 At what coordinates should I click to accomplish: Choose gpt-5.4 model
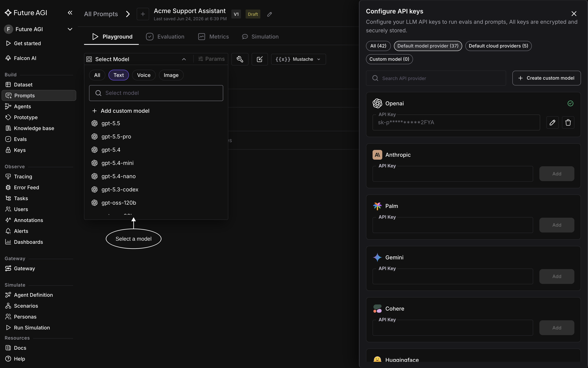(x=156, y=150)
